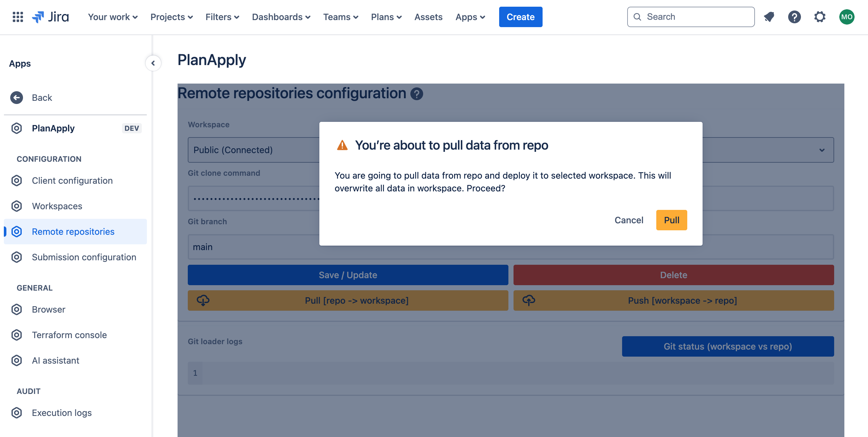Expand the Your work dropdown
Screen dimensions: 868x437
click(x=112, y=17)
